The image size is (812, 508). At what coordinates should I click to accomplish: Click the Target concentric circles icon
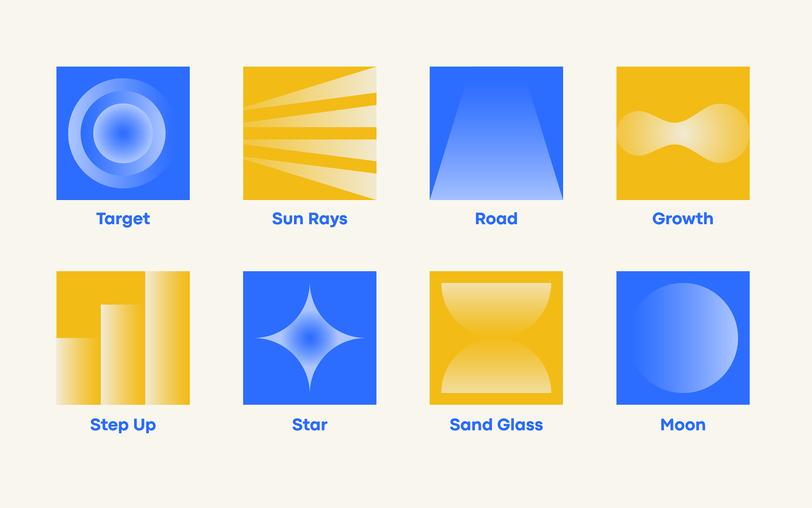(x=123, y=133)
